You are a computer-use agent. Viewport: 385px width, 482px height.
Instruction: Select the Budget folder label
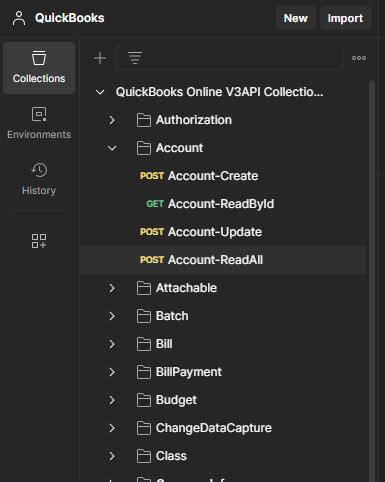point(176,400)
